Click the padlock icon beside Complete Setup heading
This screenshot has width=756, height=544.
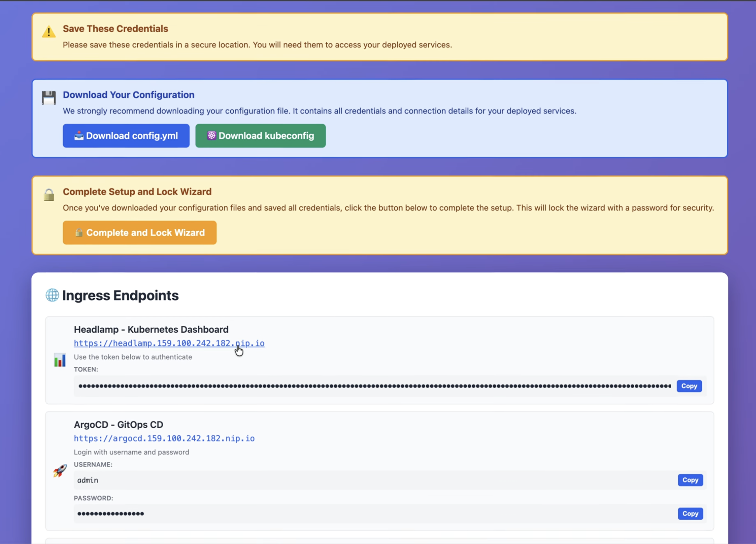click(x=49, y=195)
